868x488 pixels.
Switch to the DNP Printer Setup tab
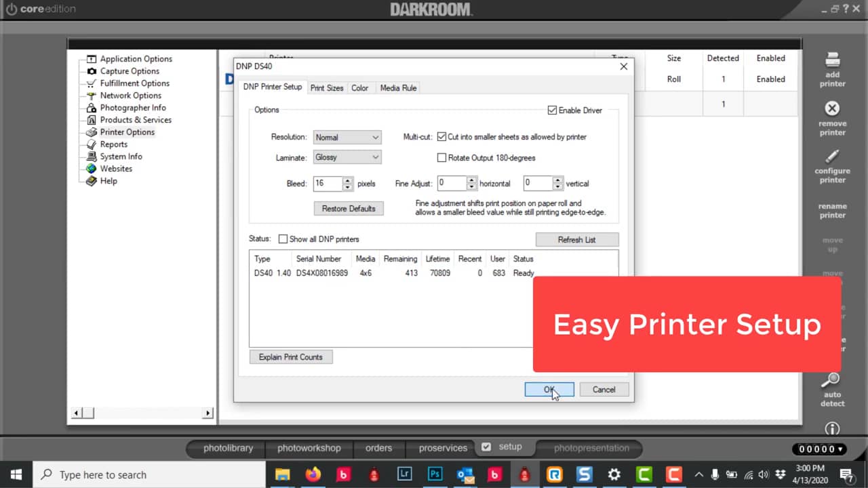point(273,87)
